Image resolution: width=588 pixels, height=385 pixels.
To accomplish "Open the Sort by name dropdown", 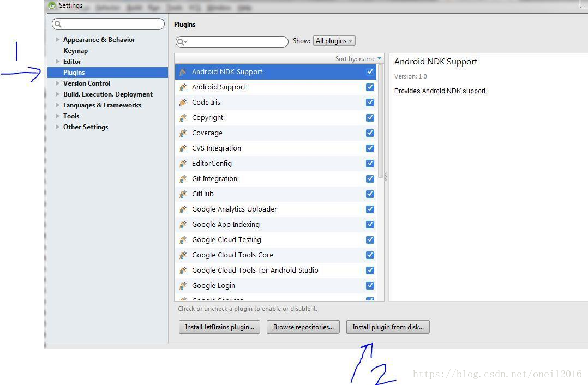I will (358, 59).
